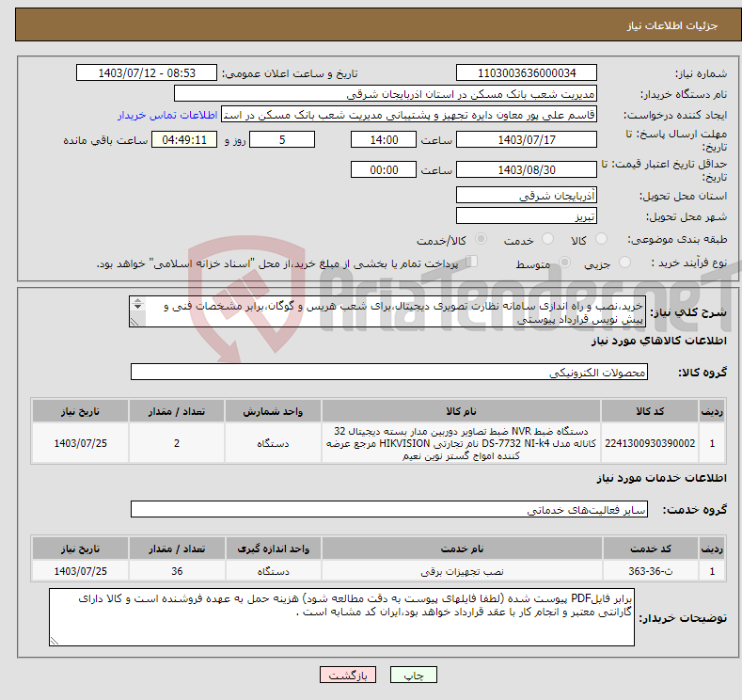Click the NVR HIKVISION product name cell
The width and height of the screenshot is (742, 700).
(x=461, y=443)
